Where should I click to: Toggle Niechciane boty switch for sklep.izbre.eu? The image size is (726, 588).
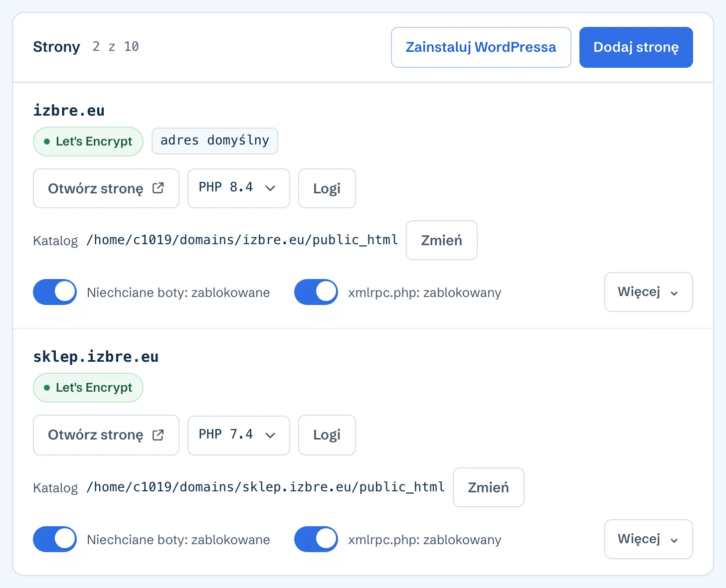point(55,539)
